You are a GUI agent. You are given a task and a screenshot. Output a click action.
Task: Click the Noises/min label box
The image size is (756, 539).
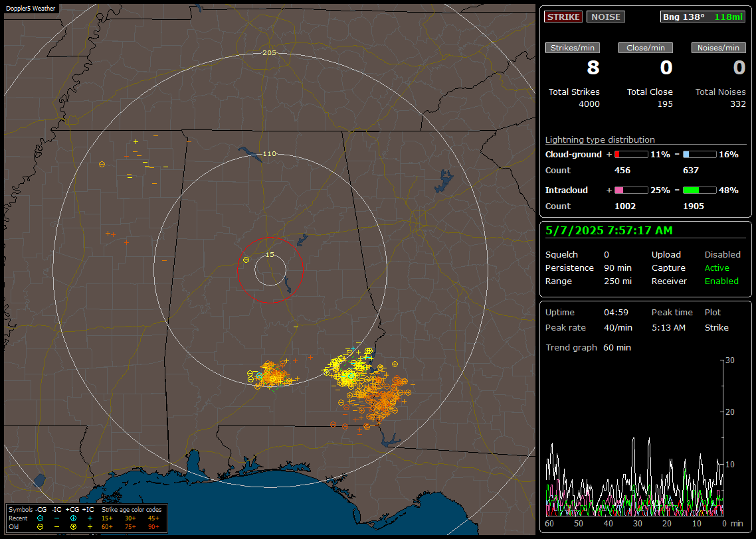tap(718, 48)
